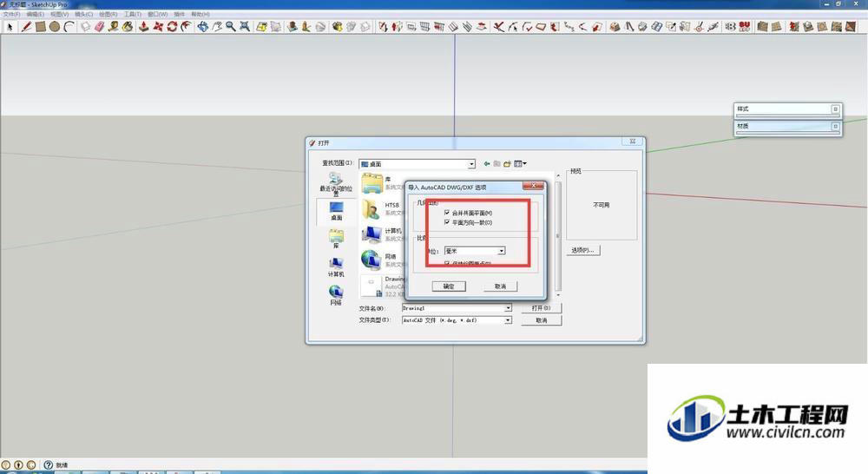The height and width of the screenshot is (474, 868).
Task: Select the Orbit tool
Action: 202,27
